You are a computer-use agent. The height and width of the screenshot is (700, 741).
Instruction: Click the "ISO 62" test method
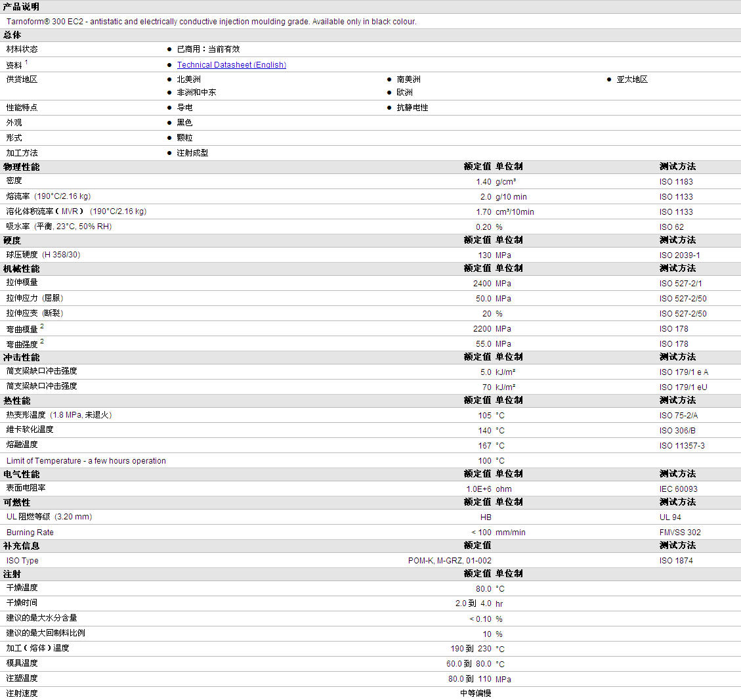[x=671, y=227]
